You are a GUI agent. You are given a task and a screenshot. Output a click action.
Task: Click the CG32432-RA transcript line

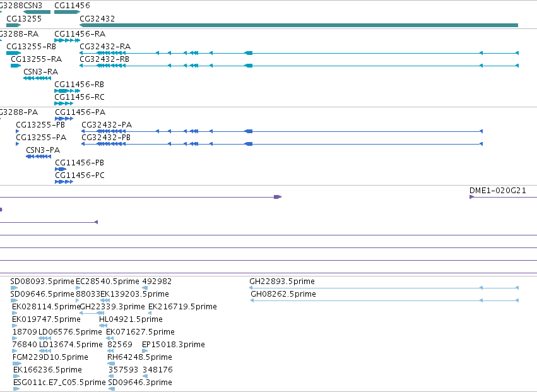[x=299, y=53]
